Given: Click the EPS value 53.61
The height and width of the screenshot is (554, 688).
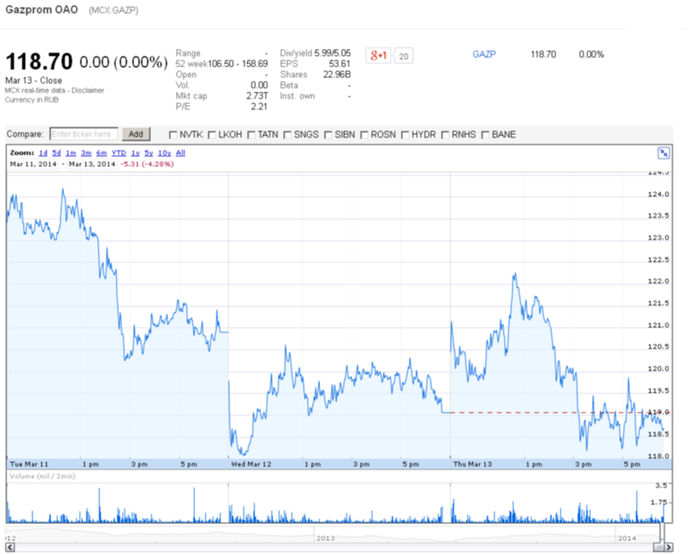Looking at the screenshot, I should tap(340, 64).
